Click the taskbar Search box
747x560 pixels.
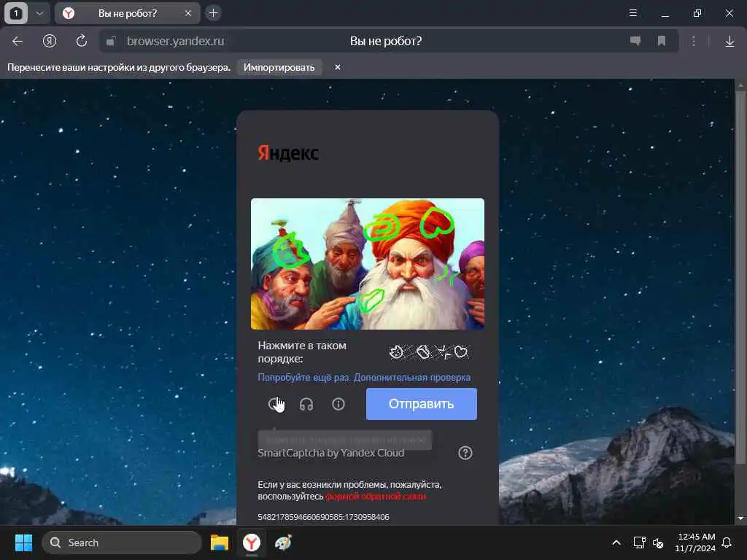(122, 542)
